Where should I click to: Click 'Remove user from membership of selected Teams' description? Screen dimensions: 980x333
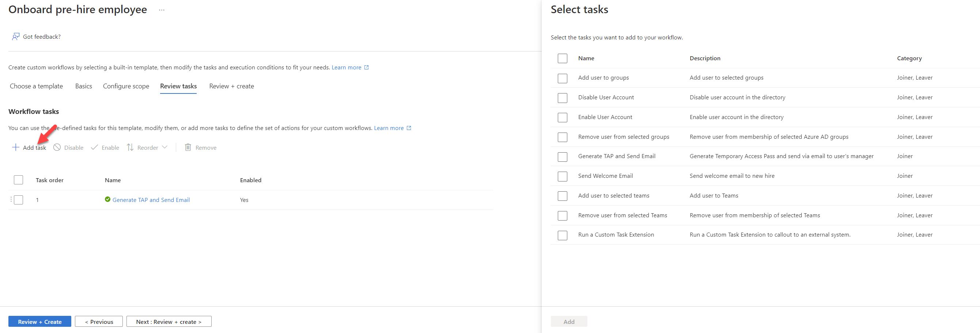755,215
